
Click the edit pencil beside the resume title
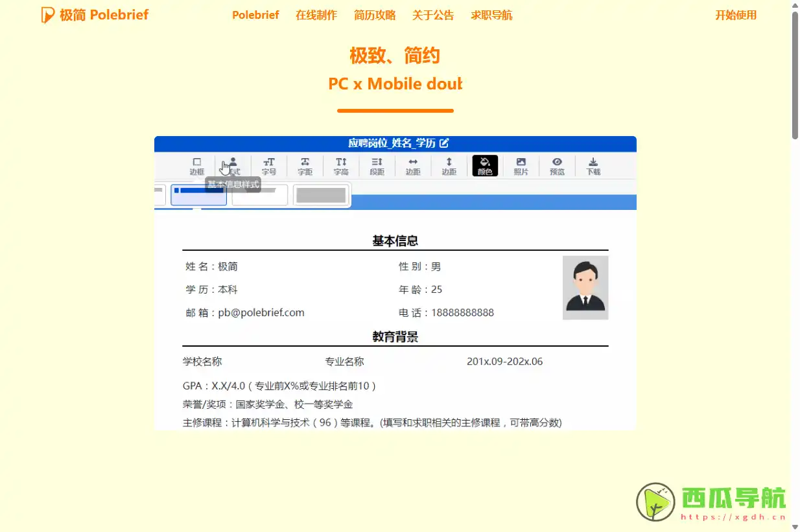coord(443,143)
